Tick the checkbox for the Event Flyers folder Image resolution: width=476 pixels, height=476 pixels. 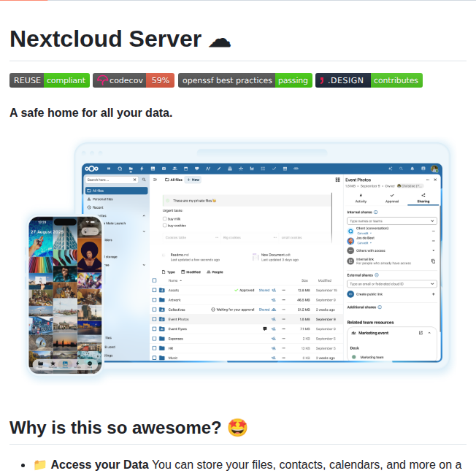154,329
